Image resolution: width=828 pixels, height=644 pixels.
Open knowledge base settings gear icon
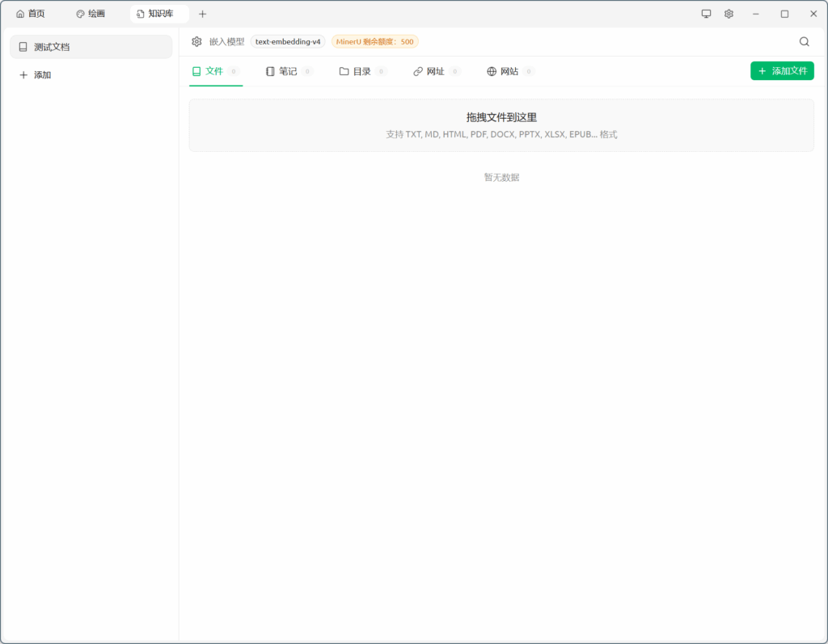[196, 42]
